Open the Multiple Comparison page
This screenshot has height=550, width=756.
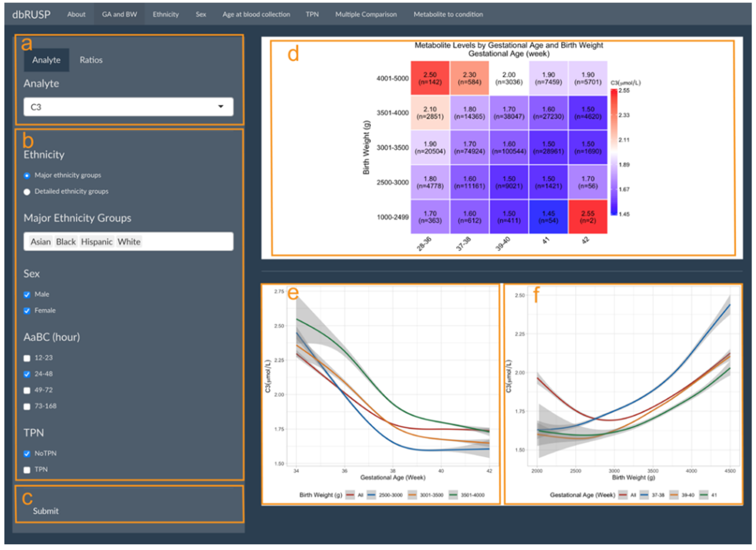pyautogui.click(x=366, y=14)
